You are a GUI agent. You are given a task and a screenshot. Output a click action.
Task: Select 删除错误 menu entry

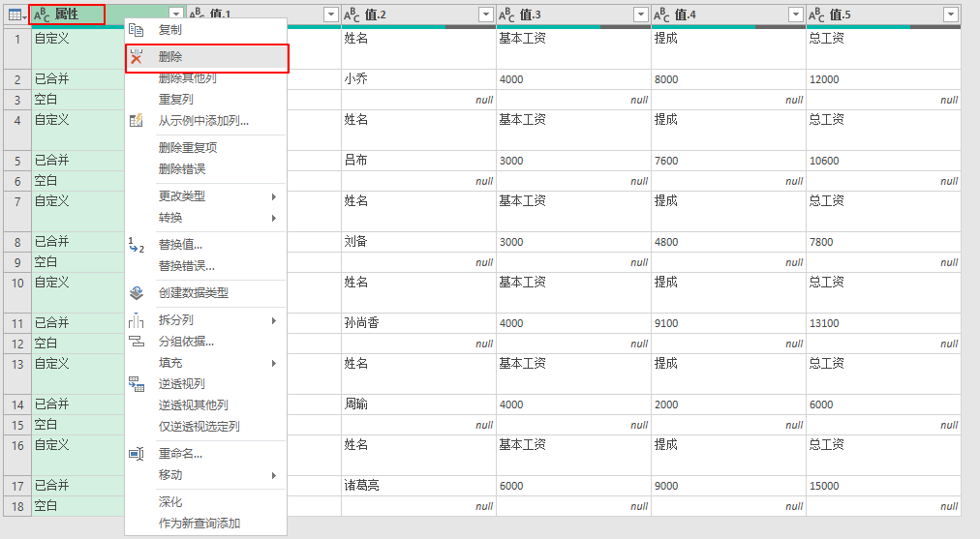coord(206,169)
